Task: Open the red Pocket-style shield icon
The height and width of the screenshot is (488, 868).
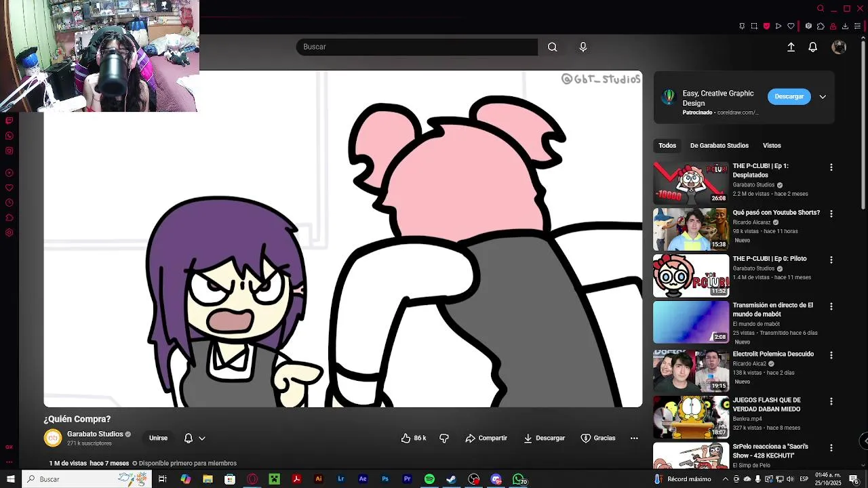Action: (x=766, y=26)
